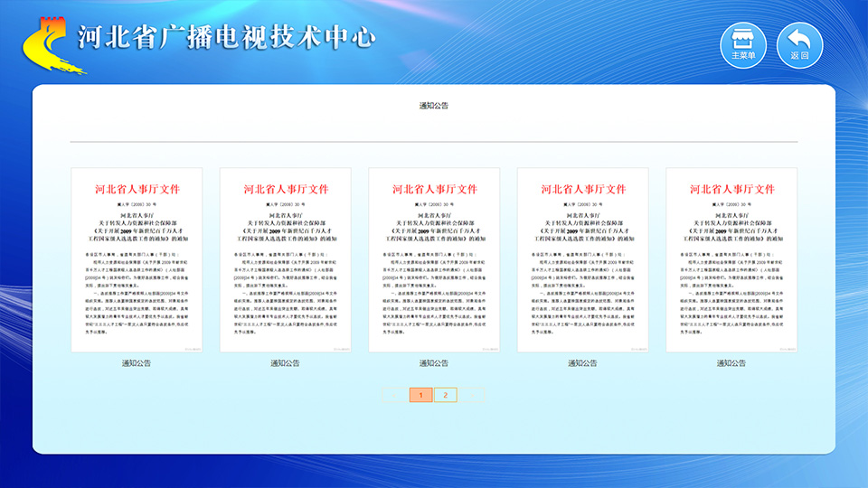
Task: Click the 通知公告 section heading
Action: [x=434, y=107]
